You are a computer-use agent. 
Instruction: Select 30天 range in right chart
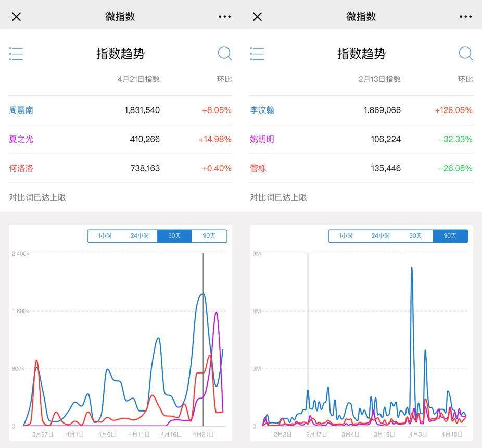tap(415, 235)
